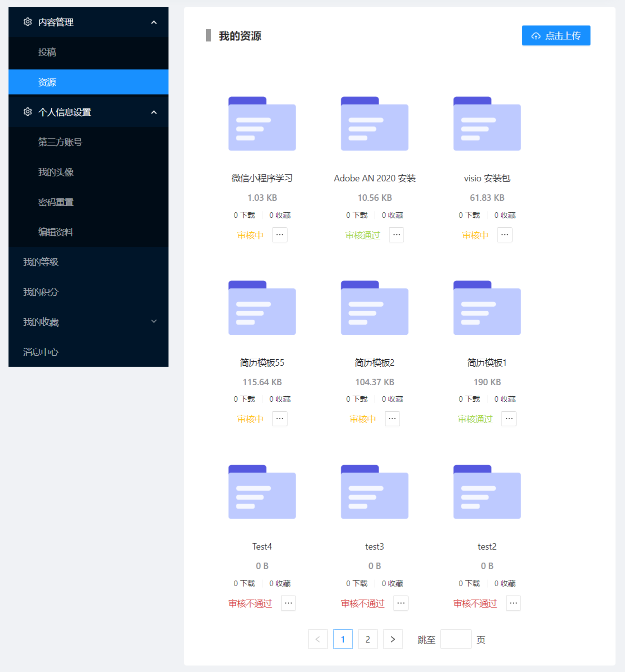The width and height of the screenshot is (625, 672).
Task: Open 消息中心 page
Action: [x=88, y=352]
